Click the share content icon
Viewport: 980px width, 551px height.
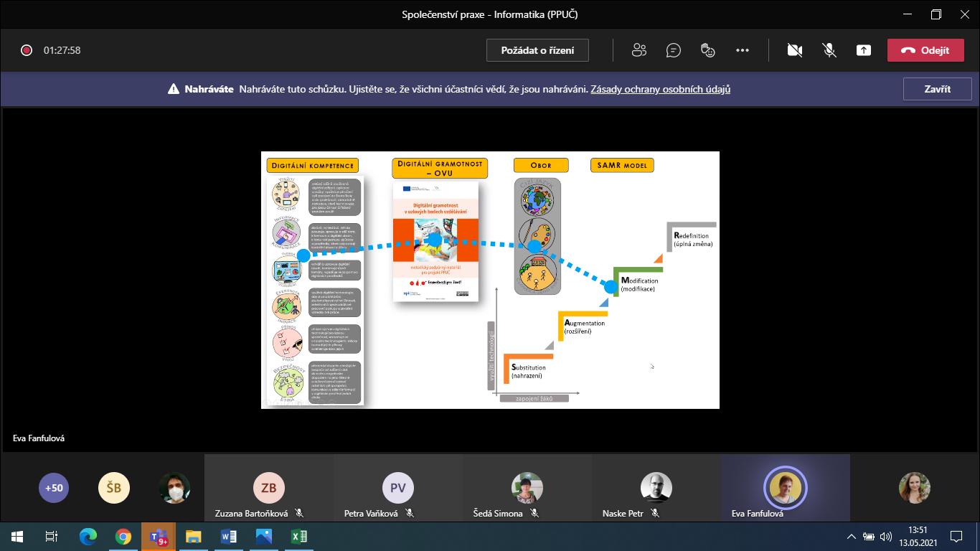864,50
